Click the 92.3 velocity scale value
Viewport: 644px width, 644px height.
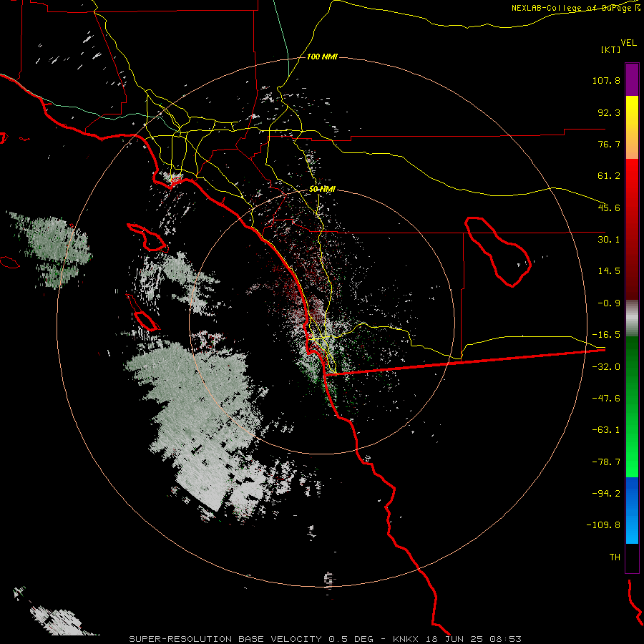(x=609, y=112)
